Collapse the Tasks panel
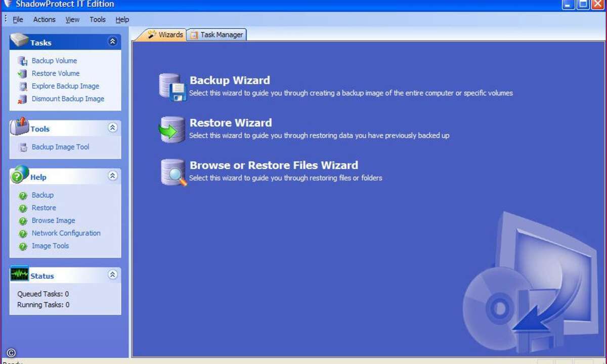The image size is (607, 364). pos(113,41)
